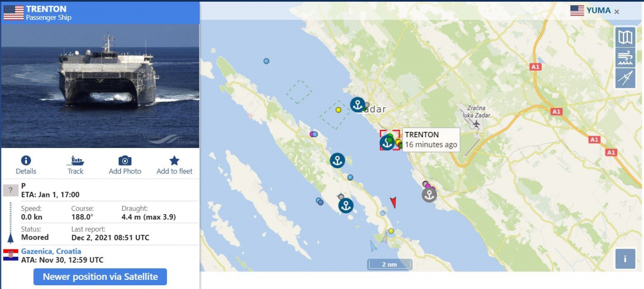Screen dimensions: 644x289
Task: Click the map info button
Action: click(625, 258)
